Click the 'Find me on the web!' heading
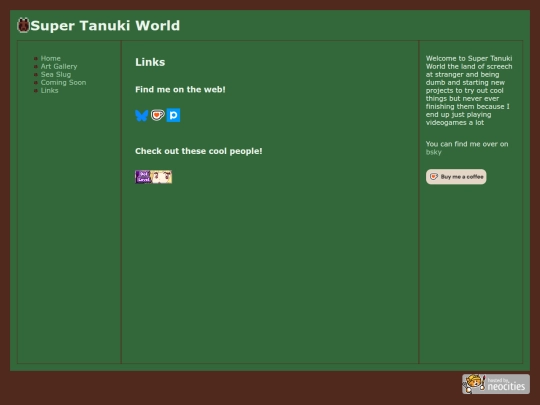 (x=180, y=90)
